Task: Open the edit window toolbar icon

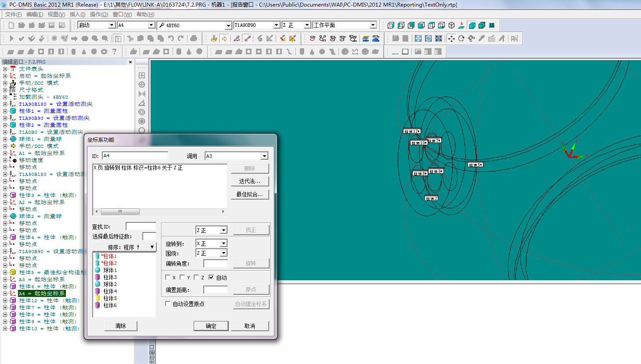Action: [118, 39]
